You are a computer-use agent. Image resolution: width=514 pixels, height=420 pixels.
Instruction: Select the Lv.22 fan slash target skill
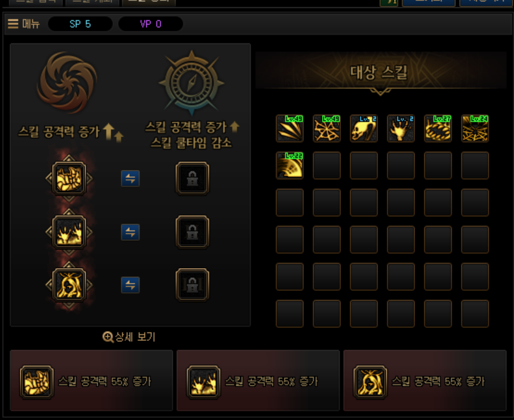tap(290, 166)
